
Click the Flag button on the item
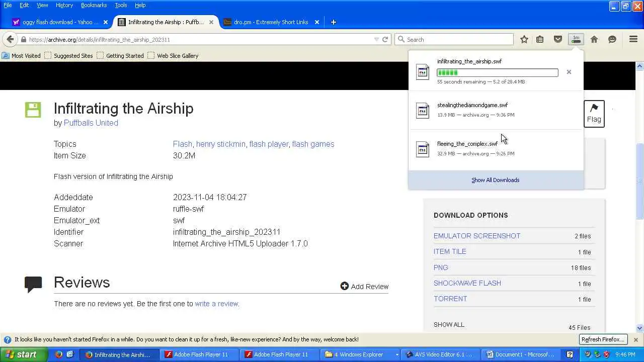pos(594,114)
